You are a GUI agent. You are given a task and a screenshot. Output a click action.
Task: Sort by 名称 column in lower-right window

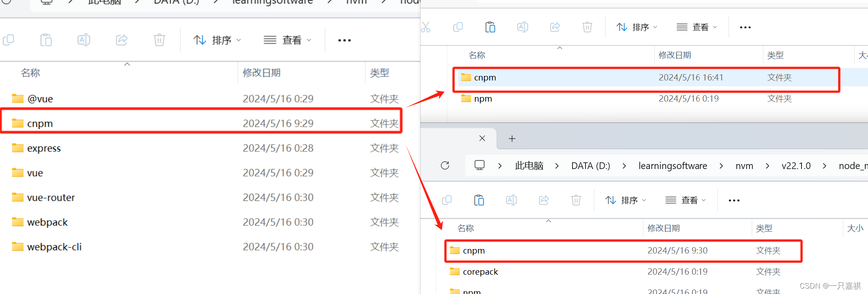[466, 228]
